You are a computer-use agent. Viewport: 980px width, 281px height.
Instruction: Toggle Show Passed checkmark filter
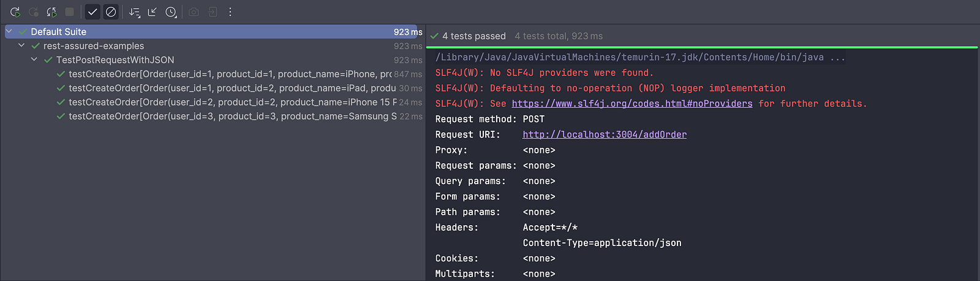(x=92, y=12)
